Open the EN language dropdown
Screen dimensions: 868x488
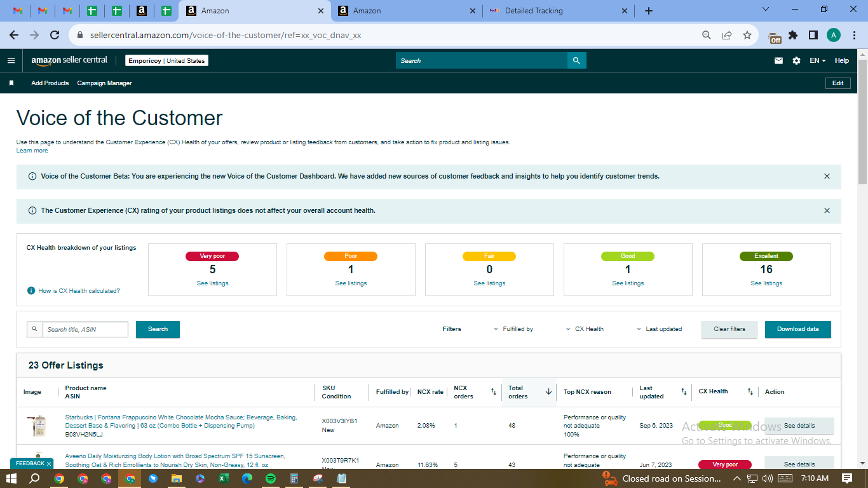[817, 61]
